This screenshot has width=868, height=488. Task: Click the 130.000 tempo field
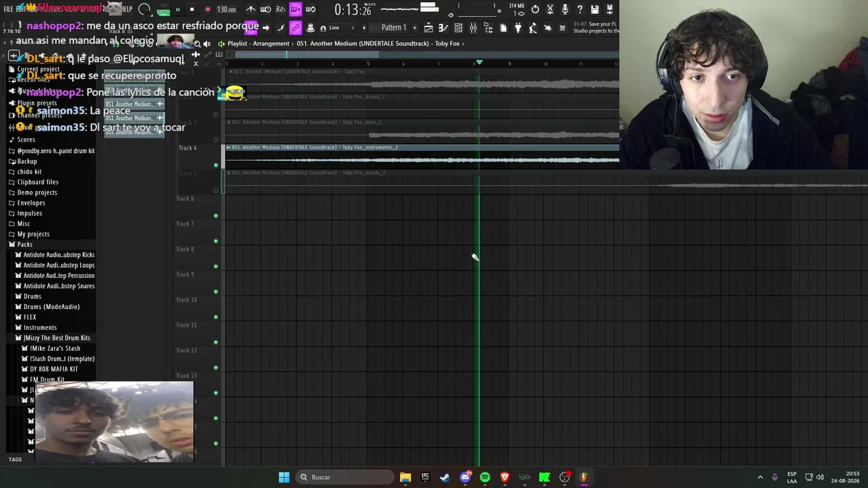point(226,9)
